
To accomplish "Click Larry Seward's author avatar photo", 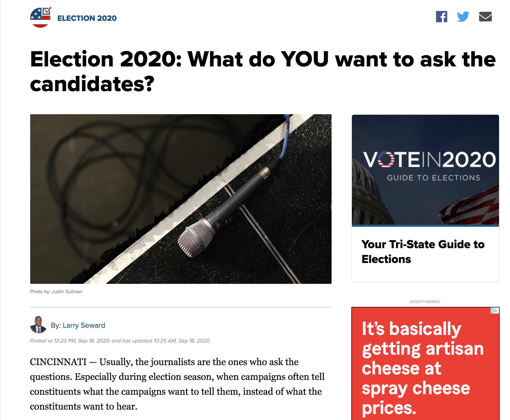I will coord(38,325).
